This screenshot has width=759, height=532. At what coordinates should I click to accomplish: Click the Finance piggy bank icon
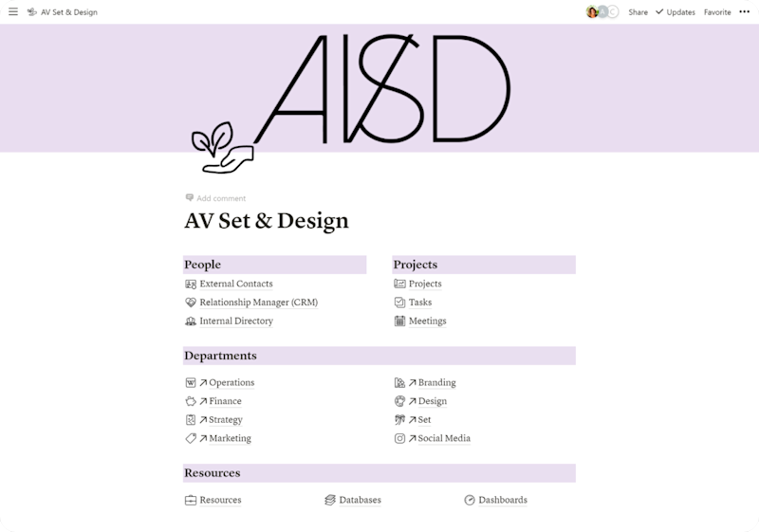(191, 401)
